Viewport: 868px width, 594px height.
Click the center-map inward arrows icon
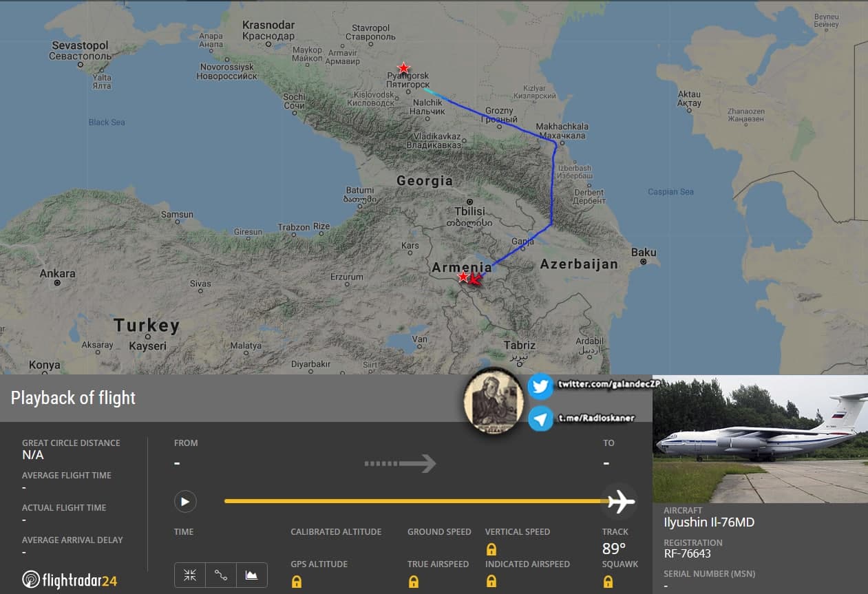[x=190, y=575]
